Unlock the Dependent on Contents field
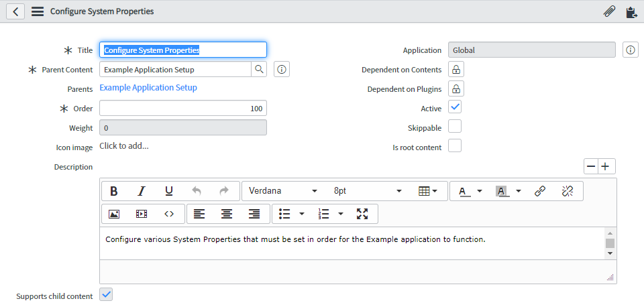 tap(455, 70)
